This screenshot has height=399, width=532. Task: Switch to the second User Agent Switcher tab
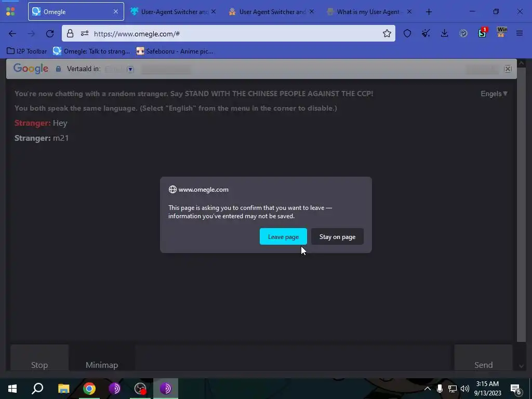pos(271,11)
